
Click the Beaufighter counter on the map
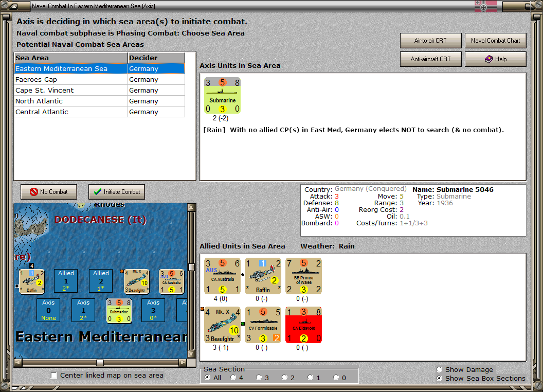(x=136, y=281)
